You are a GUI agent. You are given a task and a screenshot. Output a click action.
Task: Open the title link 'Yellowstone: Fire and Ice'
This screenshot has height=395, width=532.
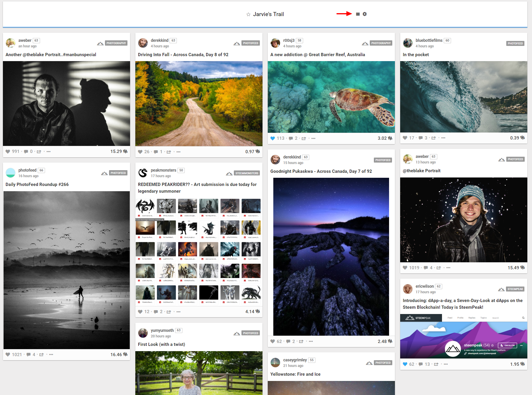(x=295, y=374)
